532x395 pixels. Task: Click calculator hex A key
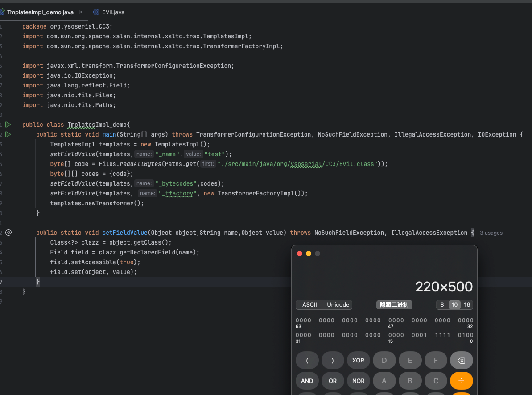384,381
